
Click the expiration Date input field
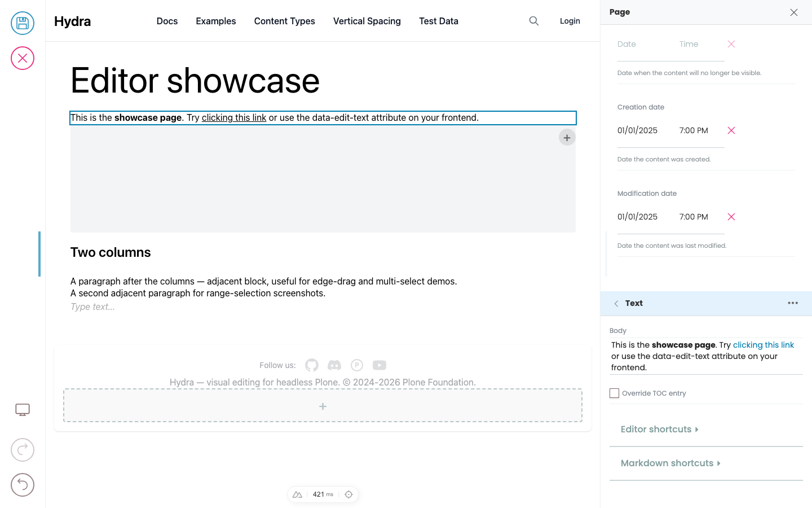click(643, 44)
